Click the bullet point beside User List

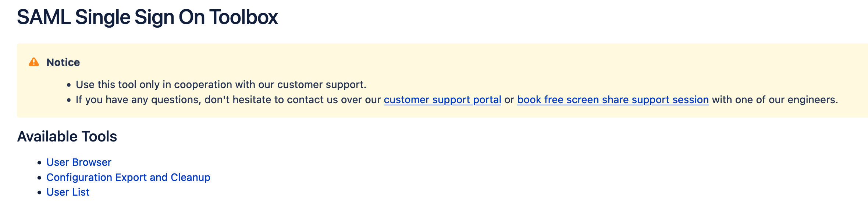[40, 193]
